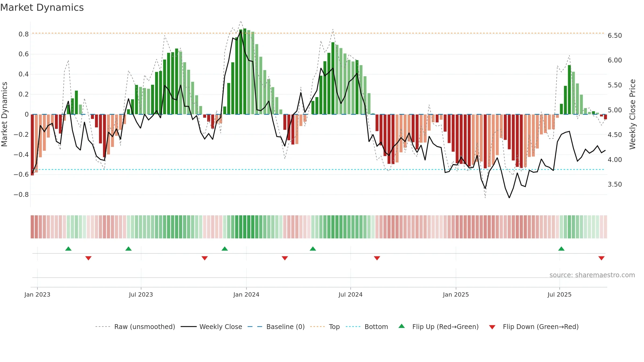This screenshot has height=362, width=644.
Task: Click the solid black Weekly Close legend line
Action: [189, 327]
